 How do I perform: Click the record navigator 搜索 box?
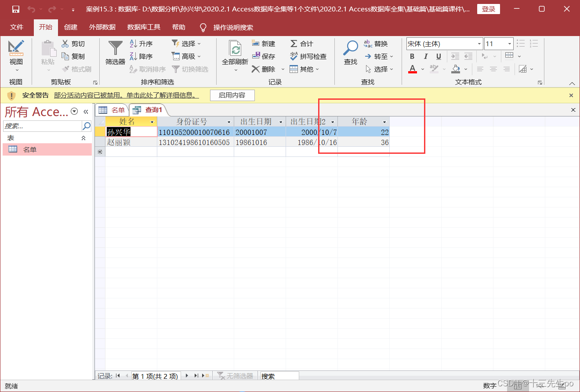279,376
